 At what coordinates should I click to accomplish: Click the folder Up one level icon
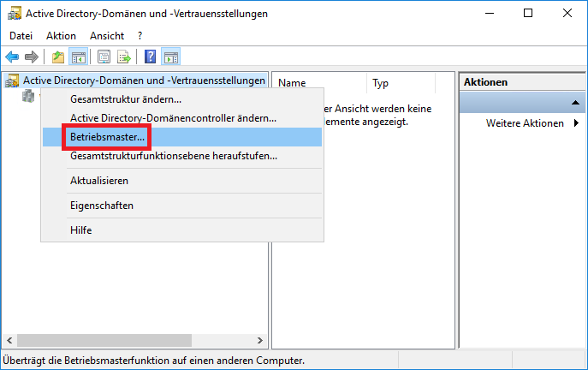[58, 57]
